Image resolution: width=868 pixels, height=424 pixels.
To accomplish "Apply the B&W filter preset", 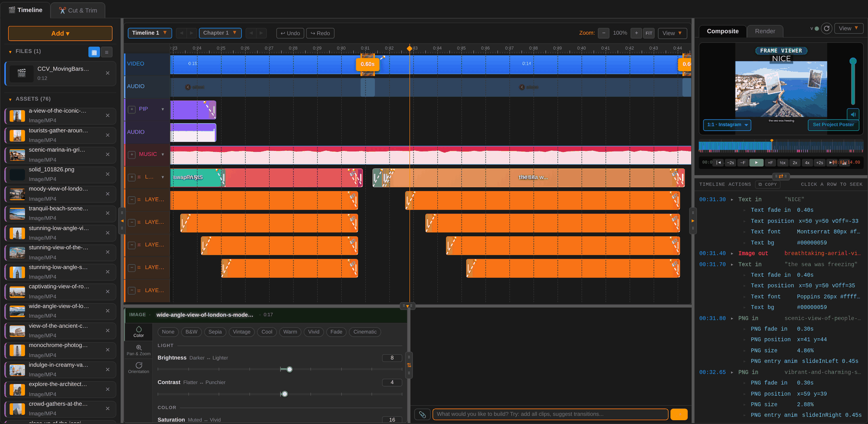I will coord(192,332).
